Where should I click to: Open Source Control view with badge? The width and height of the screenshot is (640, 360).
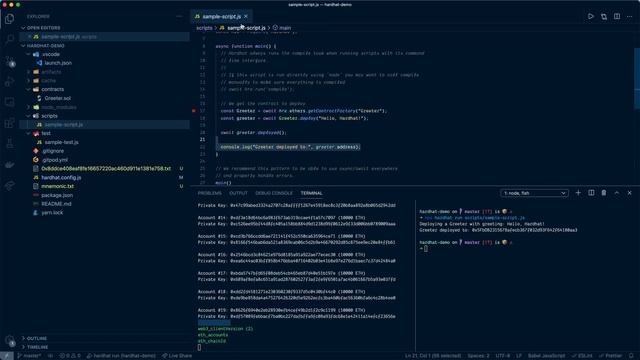9,61
